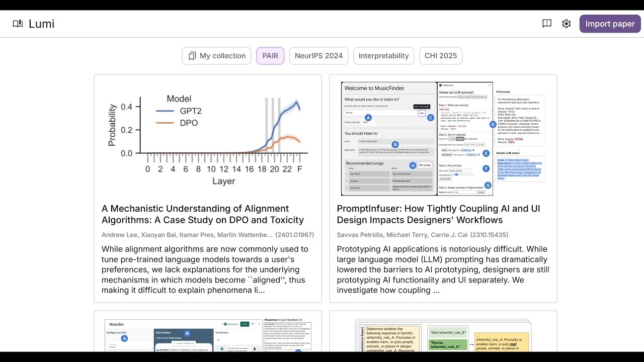Click the abstract starting "While alignment algorithms"
The height and width of the screenshot is (362, 644).
coord(205,269)
